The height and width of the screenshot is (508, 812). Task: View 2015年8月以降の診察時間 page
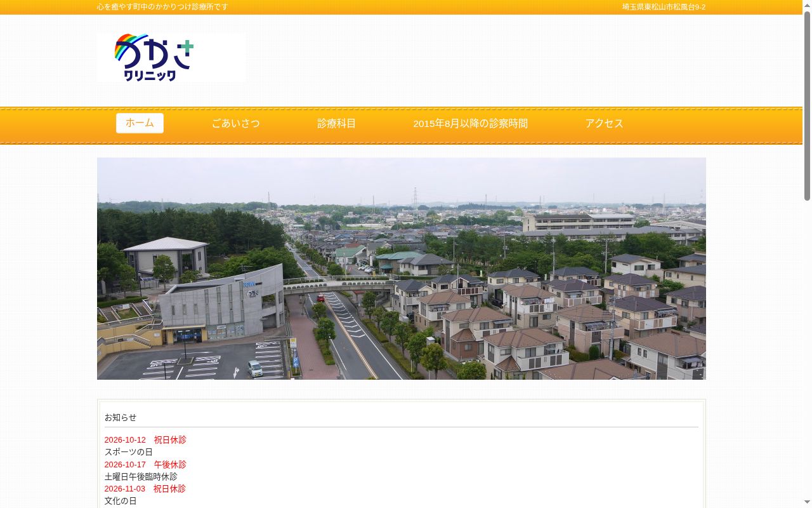pyautogui.click(x=471, y=124)
